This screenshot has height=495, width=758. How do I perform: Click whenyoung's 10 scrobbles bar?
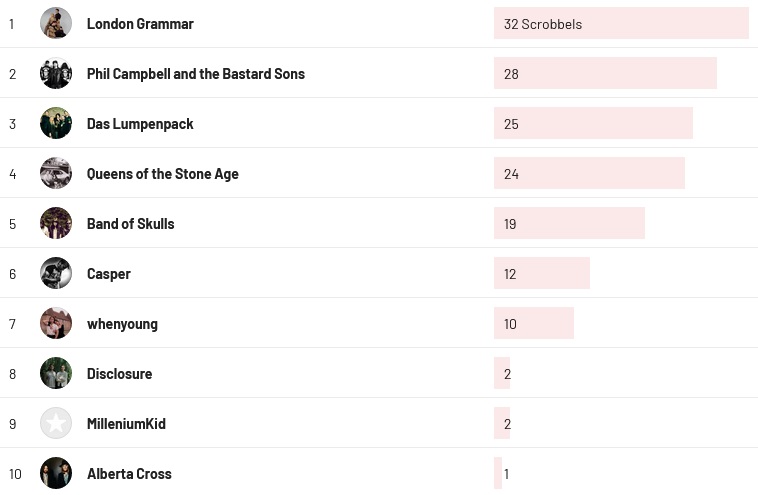[x=533, y=323]
